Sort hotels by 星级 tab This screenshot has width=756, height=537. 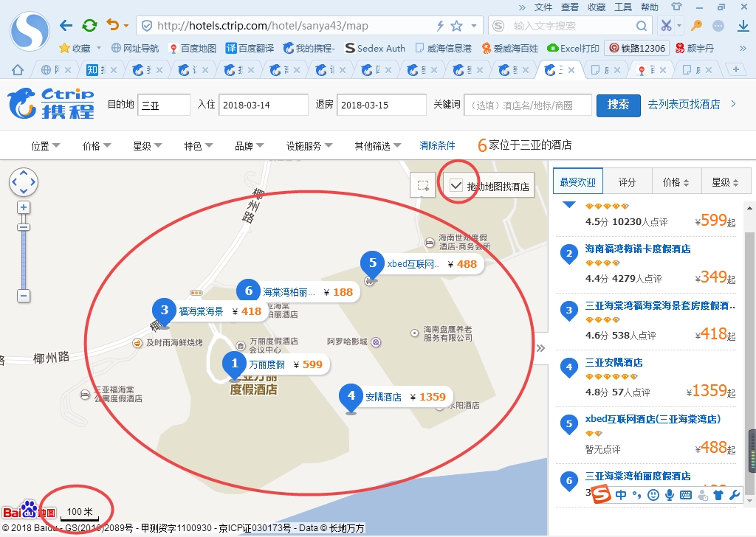(725, 182)
